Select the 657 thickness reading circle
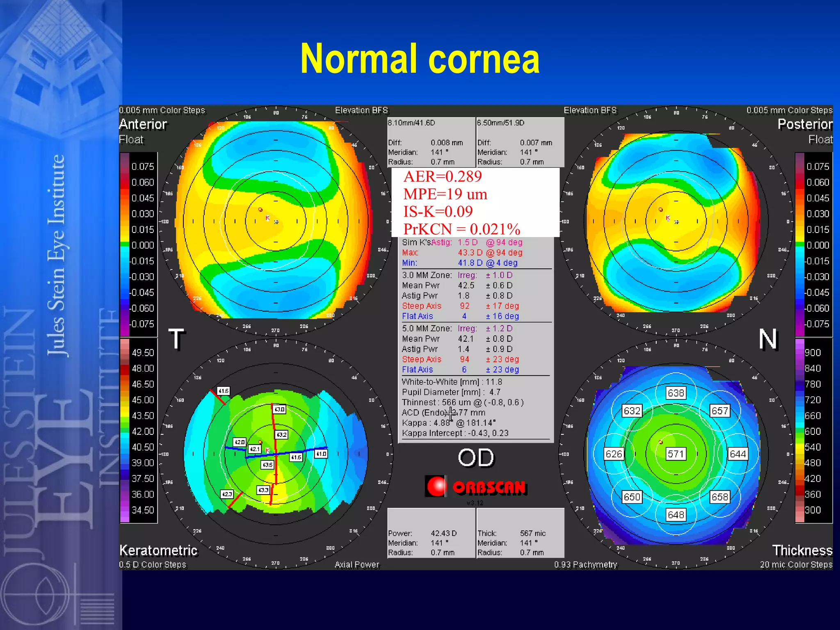Viewport: 840px width, 630px height. click(x=720, y=411)
